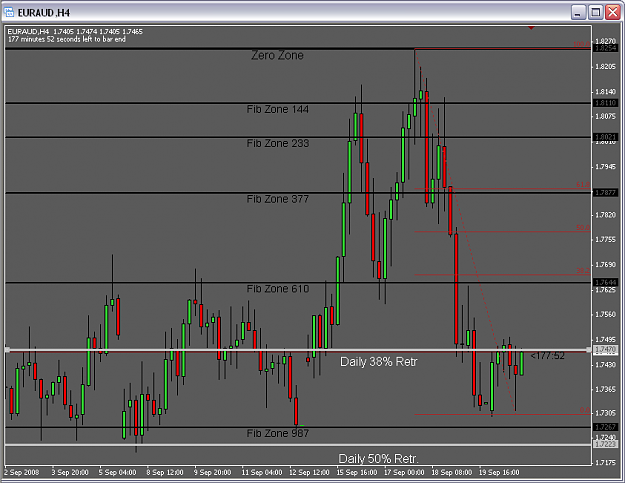Click the 1.8110 price tag on the scale

click(605, 103)
